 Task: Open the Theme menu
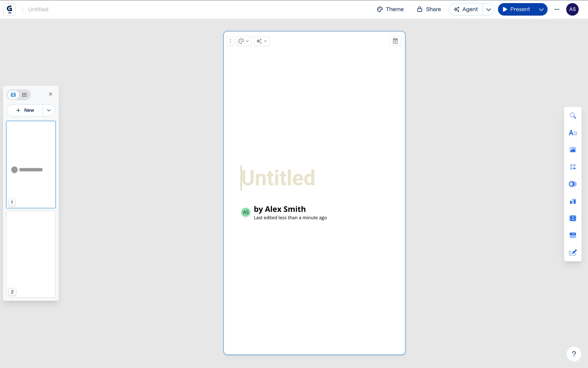(390, 10)
